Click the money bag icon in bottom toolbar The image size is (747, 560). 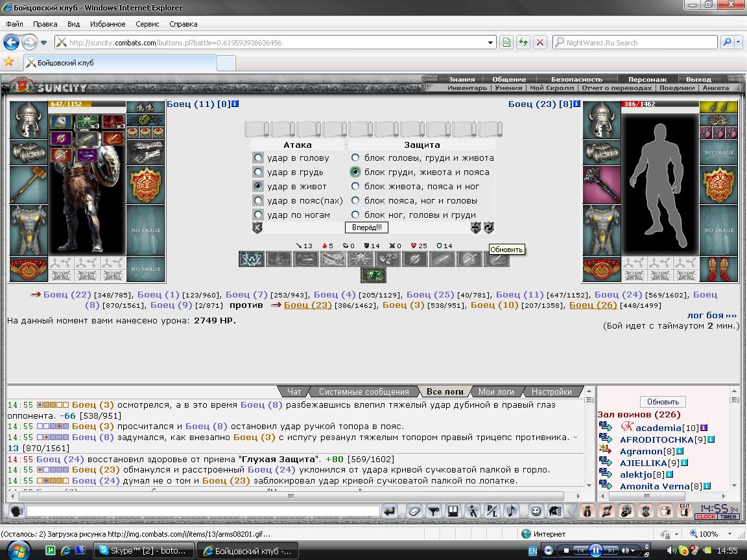coord(587,511)
